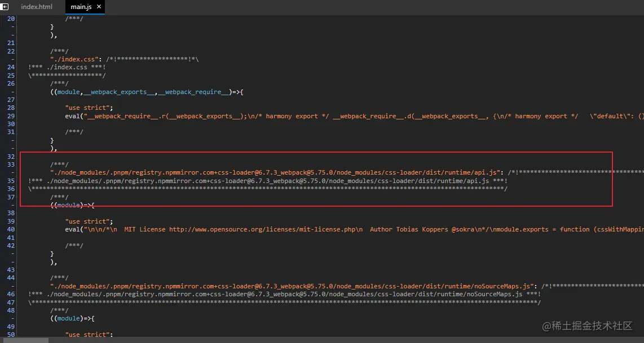Click line number 50 in the gutter
The width and height of the screenshot is (644, 343).
tap(11, 335)
